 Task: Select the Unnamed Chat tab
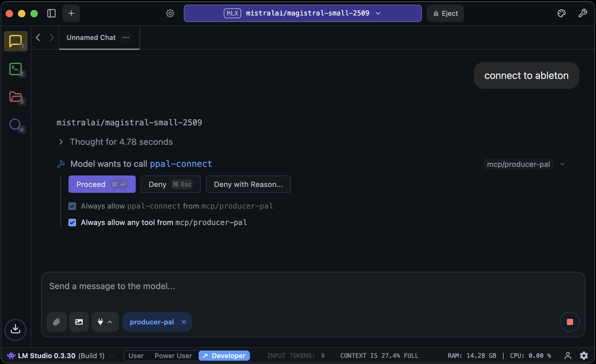click(x=91, y=37)
